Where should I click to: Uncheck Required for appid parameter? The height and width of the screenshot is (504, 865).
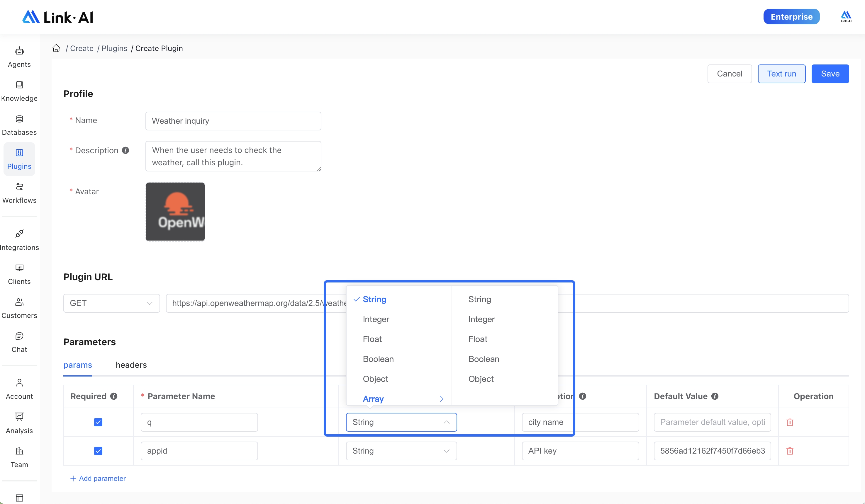coord(98,451)
